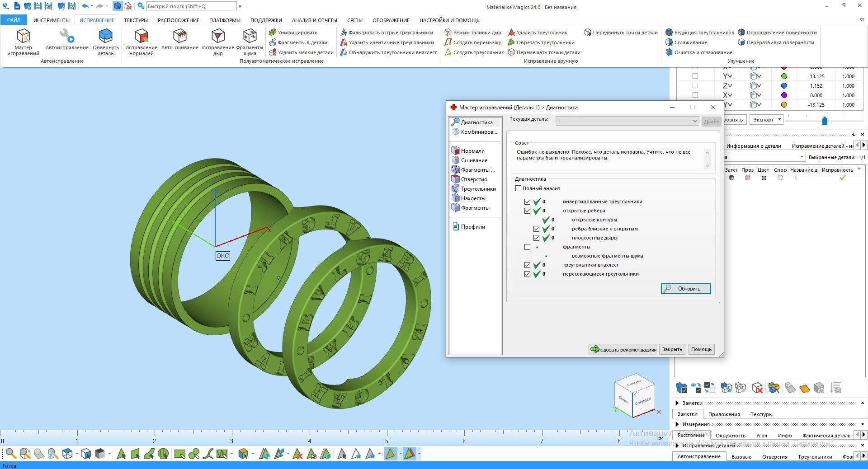Enable фрагменты checkbox

click(527, 247)
